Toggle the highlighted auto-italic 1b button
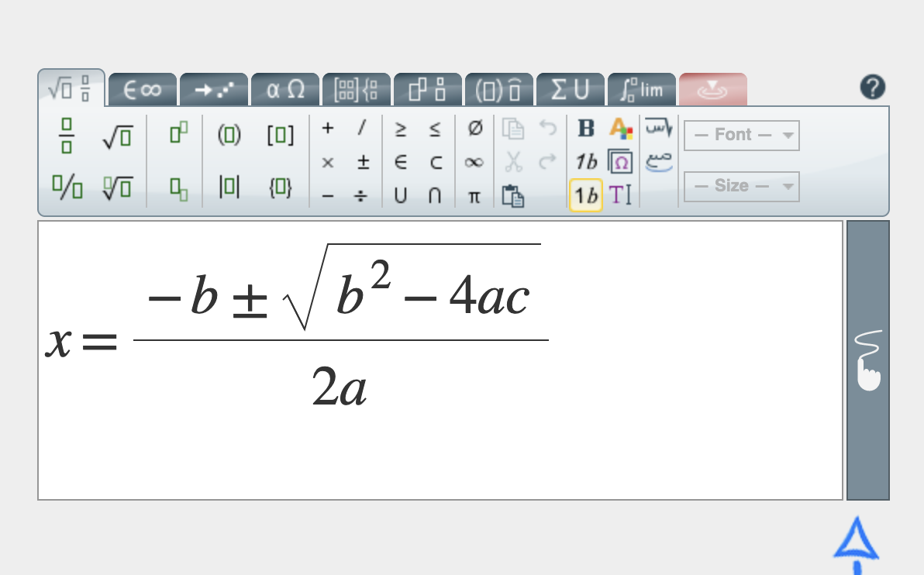 coord(585,195)
